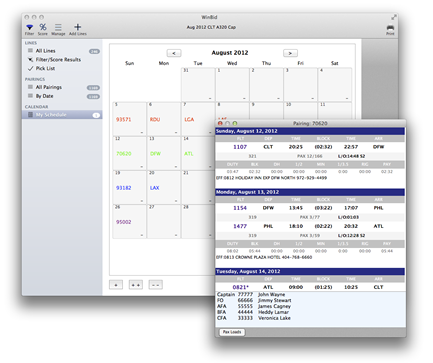Select the August 27 calendar cell
The width and height of the screenshot is (433, 363).
point(164,221)
